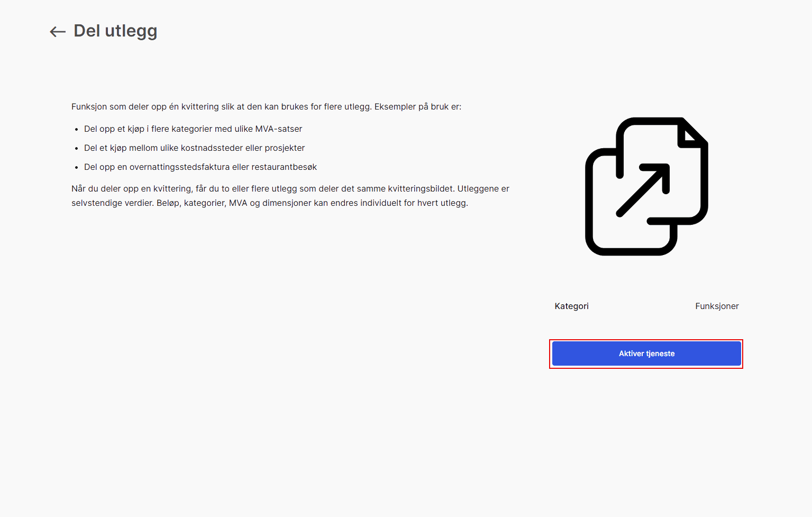Image resolution: width=812 pixels, height=517 pixels.
Task: Click the line beginning with selvstendige verdier
Action: coord(269,203)
